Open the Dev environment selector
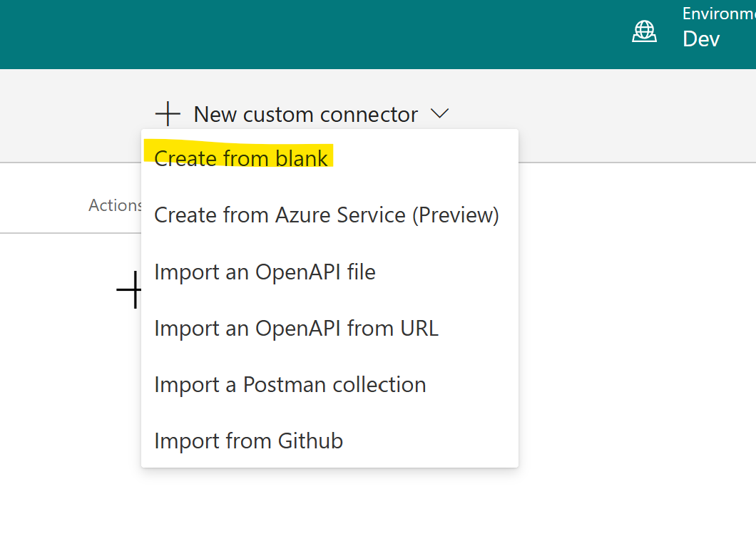The image size is (756, 556). pyautogui.click(x=701, y=39)
